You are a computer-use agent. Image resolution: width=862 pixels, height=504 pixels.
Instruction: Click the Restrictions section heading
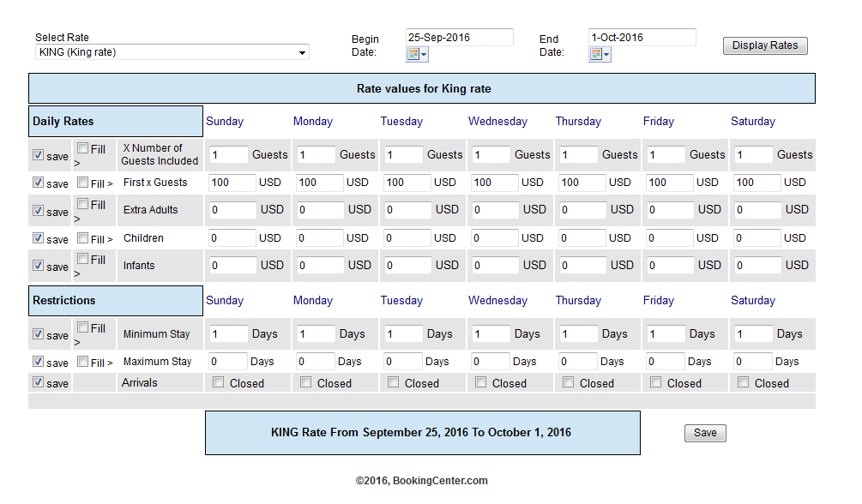click(116, 301)
